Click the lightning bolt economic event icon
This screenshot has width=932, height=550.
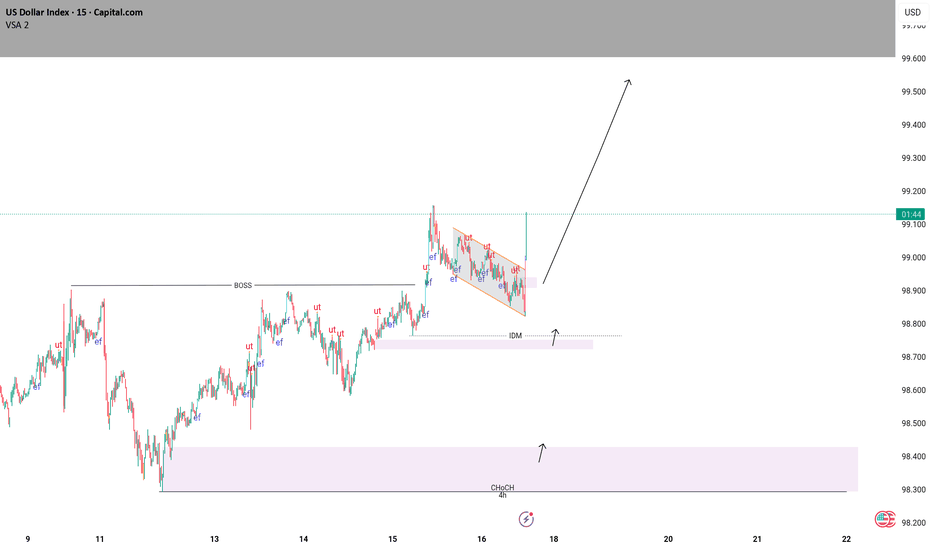[x=526, y=519]
